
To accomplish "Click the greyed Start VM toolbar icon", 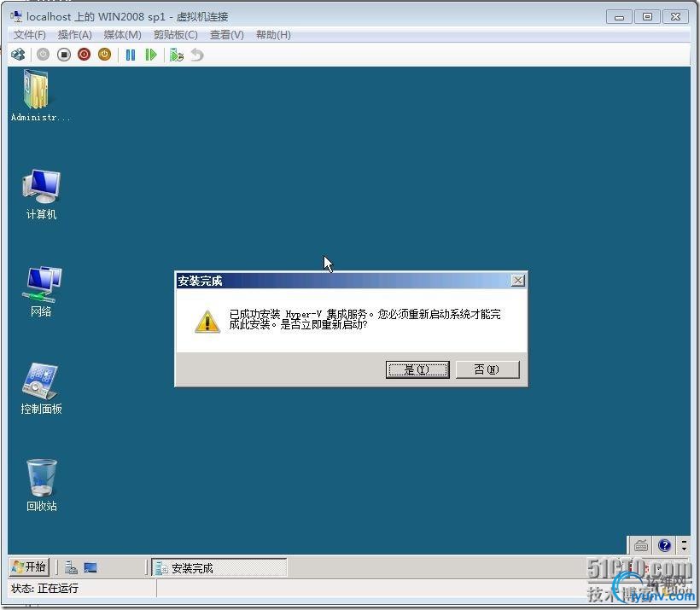I will click(43, 55).
